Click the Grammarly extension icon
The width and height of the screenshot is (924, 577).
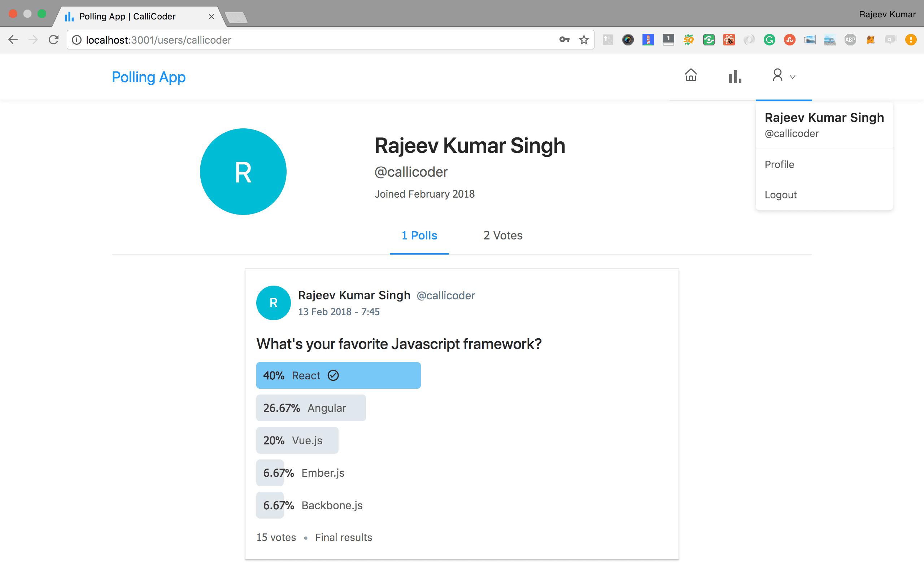tap(770, 40)
